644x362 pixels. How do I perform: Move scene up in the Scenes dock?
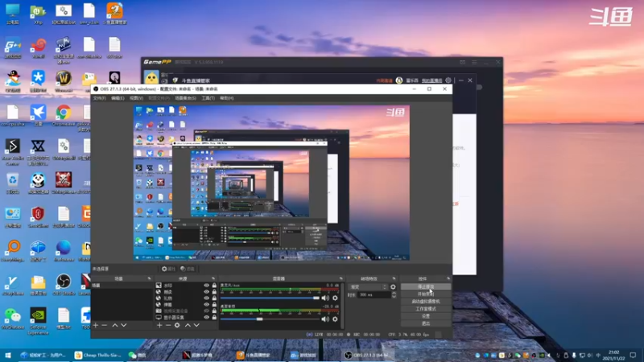(x=115, y=325)
